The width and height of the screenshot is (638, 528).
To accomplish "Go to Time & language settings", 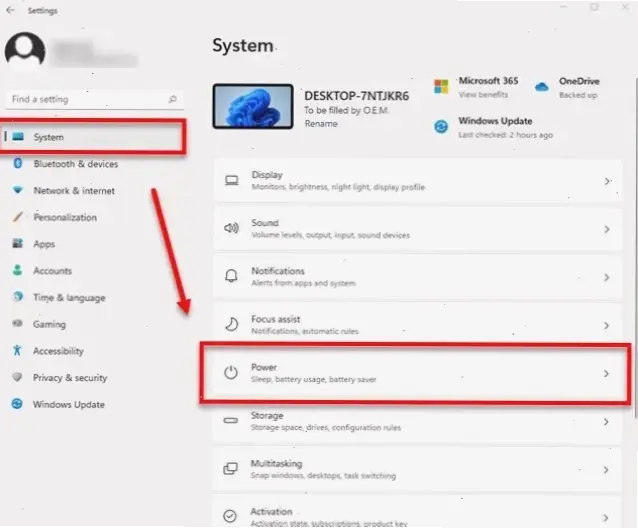I will click(68, 298).
